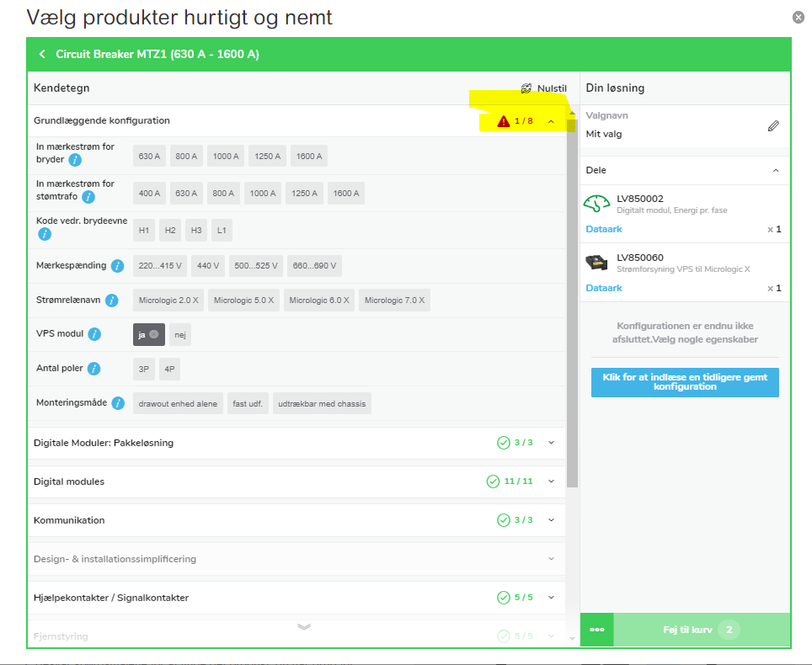812x665 pixels.
Task: Set VPS modul to nej
Action: (x=180, y=335)
